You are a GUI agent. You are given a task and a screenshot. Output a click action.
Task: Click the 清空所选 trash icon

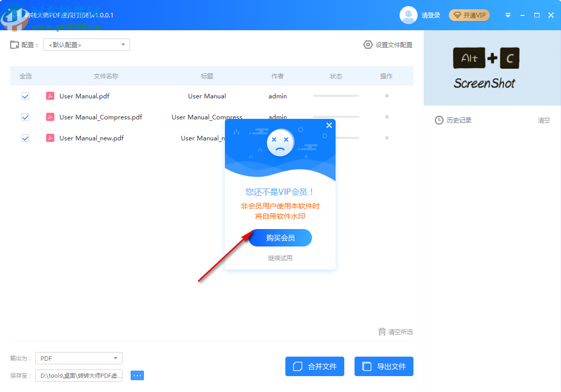click(x=382, y=332)
